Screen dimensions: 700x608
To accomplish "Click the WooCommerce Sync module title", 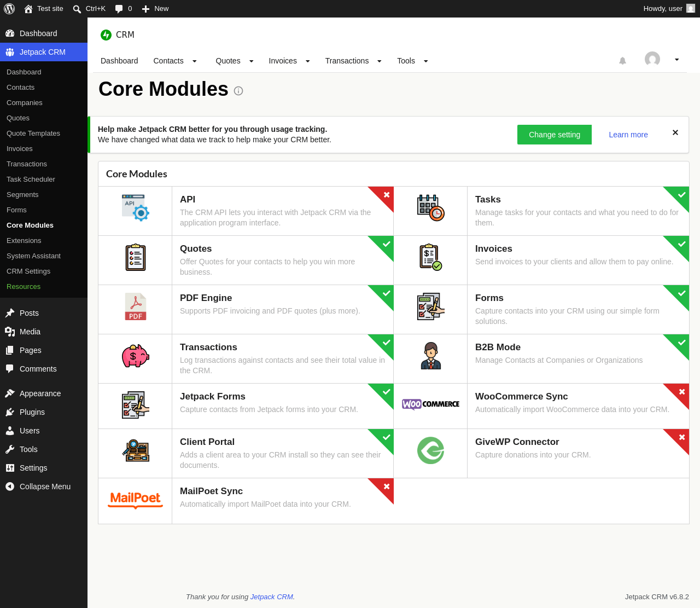I will (x=522, y=397).
